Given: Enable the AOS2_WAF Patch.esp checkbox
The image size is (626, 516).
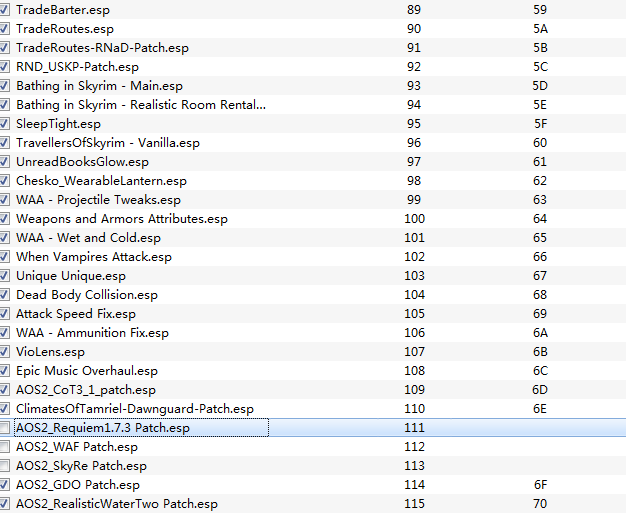Looking at the screenshot, I should pyautogui.click(x=4, y=447).
